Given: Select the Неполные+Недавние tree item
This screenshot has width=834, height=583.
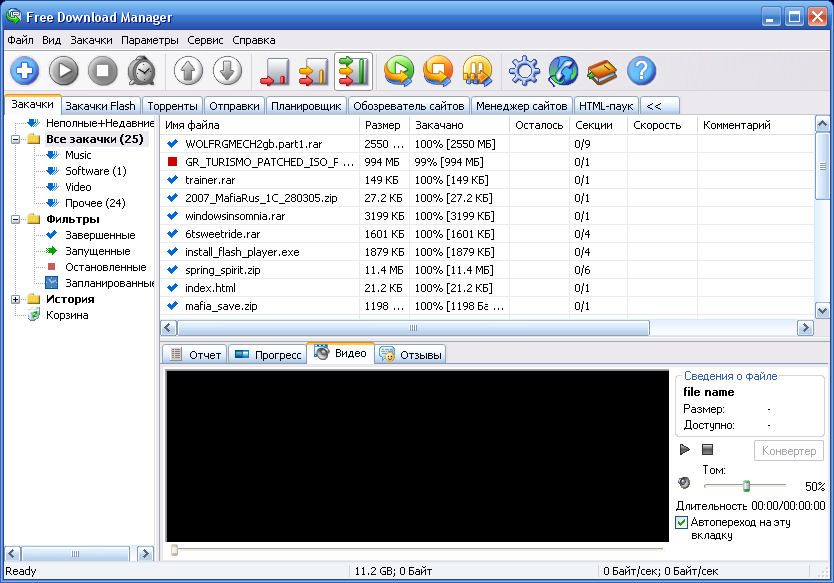Looking at the screenshot, I should tap(99, 123).
